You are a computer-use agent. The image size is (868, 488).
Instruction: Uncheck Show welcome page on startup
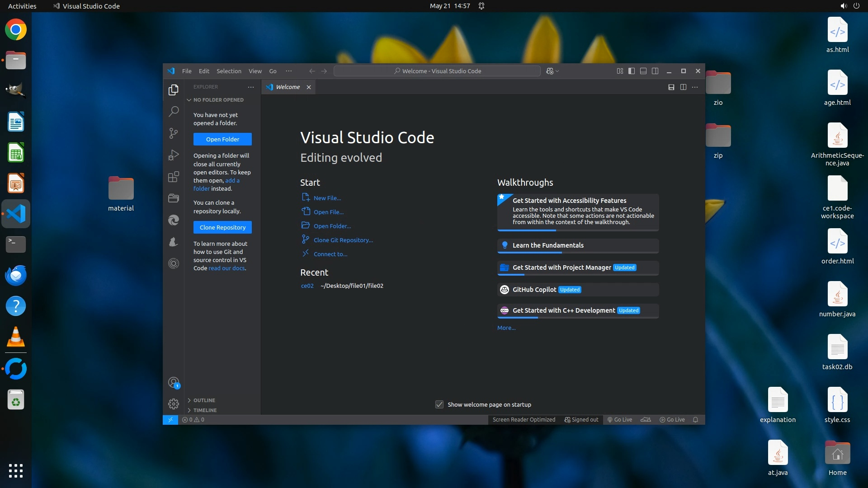(439, 404)
